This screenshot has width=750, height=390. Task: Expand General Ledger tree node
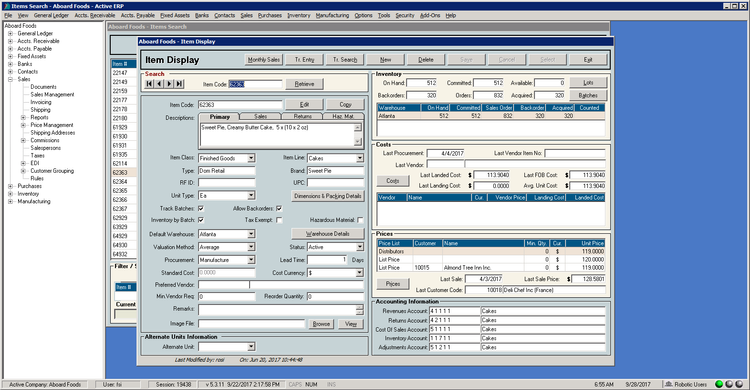11,33
